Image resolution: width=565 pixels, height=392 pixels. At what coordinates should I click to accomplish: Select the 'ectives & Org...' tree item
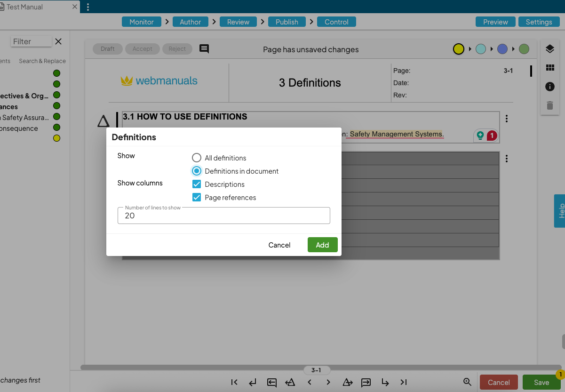(x=24, y=96)
